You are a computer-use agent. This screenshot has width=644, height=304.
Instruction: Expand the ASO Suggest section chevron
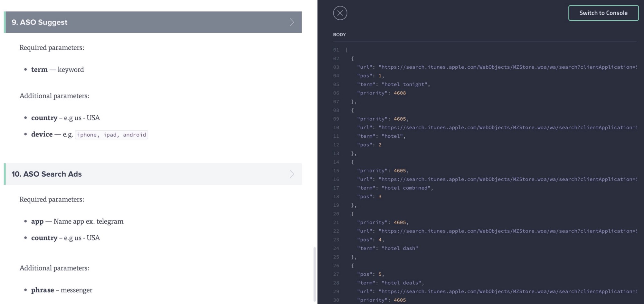click(x=292, y=22)
